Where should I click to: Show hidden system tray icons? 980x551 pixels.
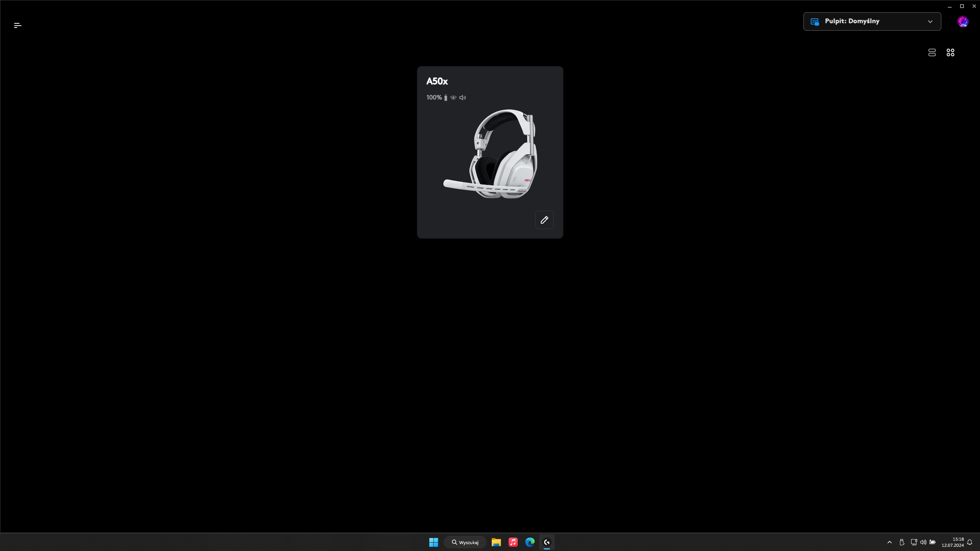(890, 542)
